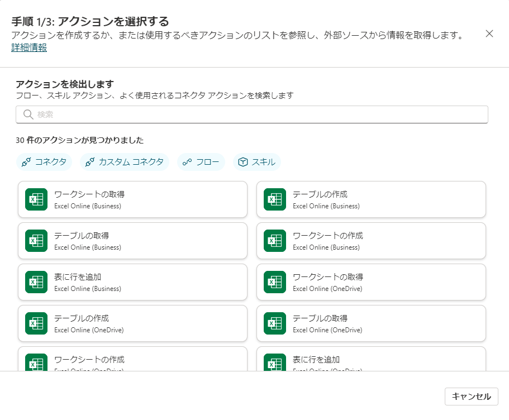Click Excel icon for ワークシートの取得 (Business)

click(36, 199)
